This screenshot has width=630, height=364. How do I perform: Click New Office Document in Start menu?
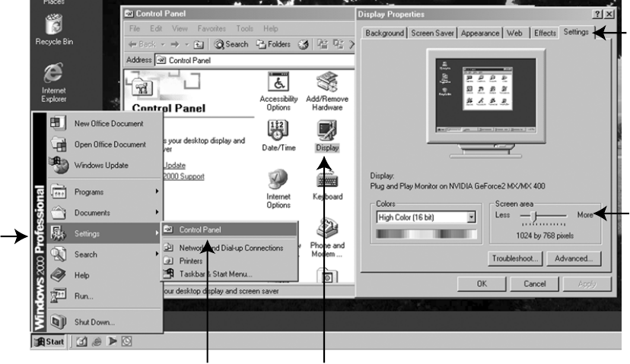(x=104, y=124)
